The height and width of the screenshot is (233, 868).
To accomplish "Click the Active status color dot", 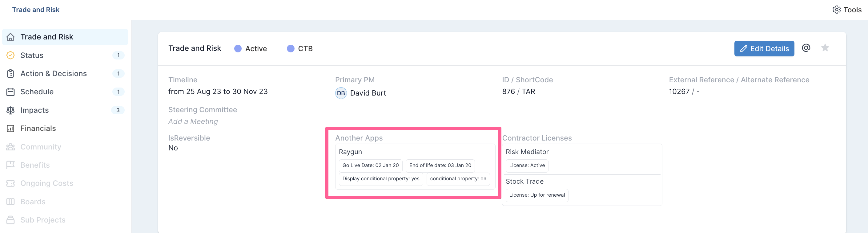I will coord(238,49).
